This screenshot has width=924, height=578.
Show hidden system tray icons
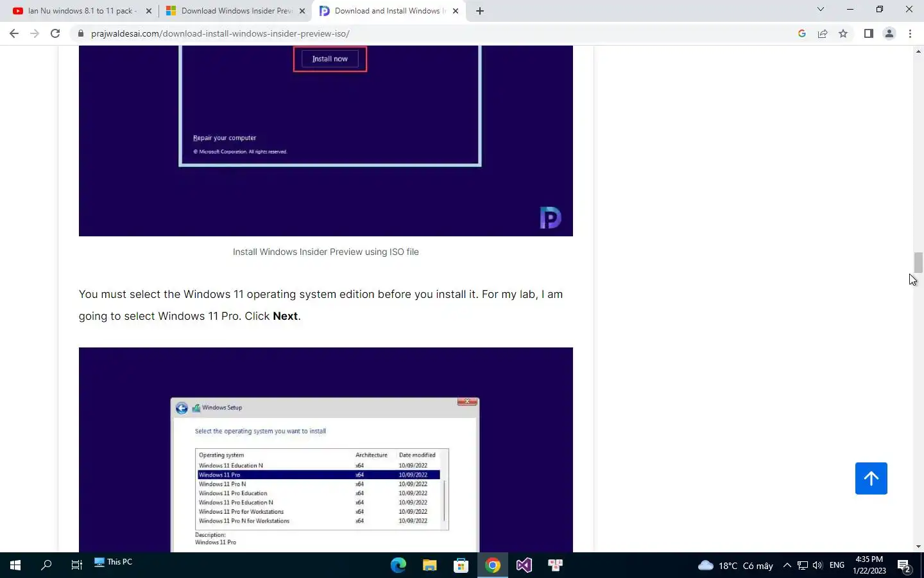[787, 565]
